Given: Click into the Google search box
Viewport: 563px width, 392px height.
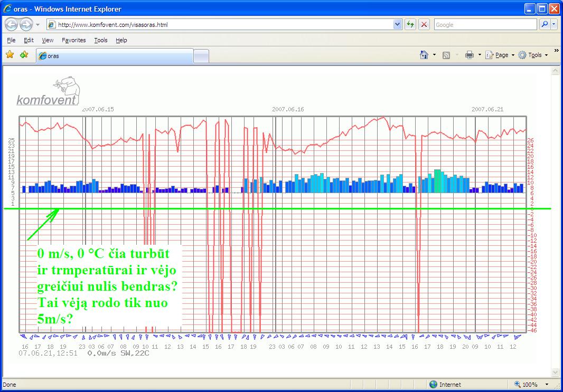Looking at the screenshot, I should point(485,24).
